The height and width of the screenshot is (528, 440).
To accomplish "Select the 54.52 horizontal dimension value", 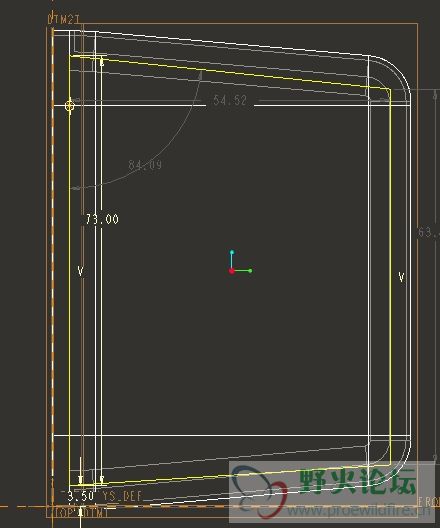I will tap(230, 100).
